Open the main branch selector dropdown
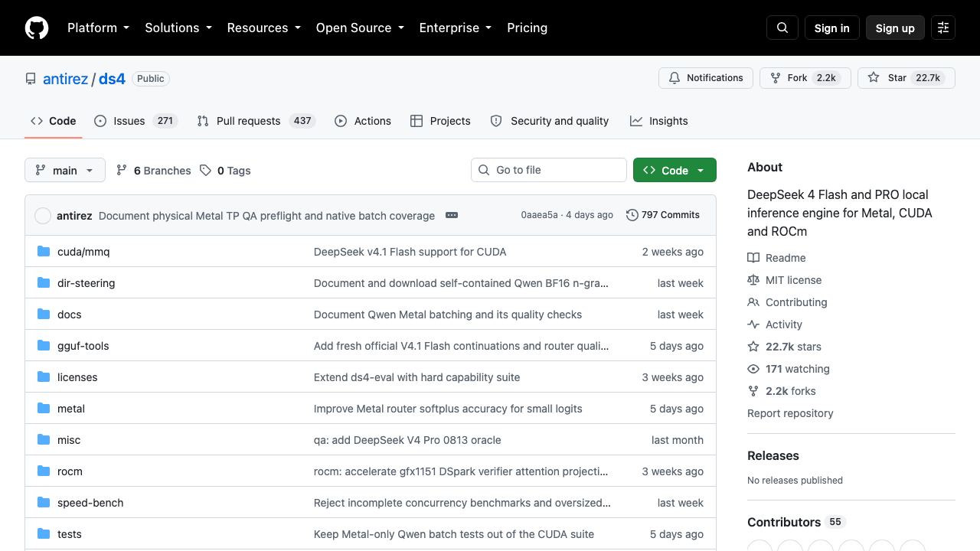Viewport: 980px width, 551px height. point(64,170)
